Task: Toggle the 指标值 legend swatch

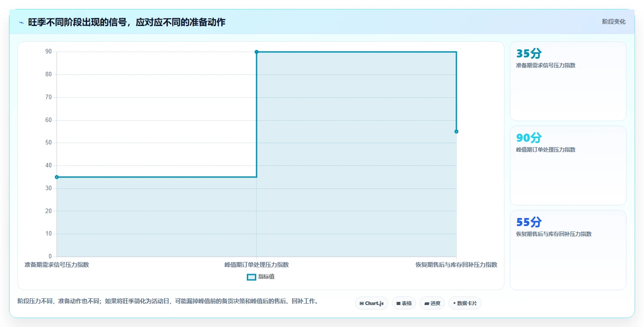Action: 251,277
